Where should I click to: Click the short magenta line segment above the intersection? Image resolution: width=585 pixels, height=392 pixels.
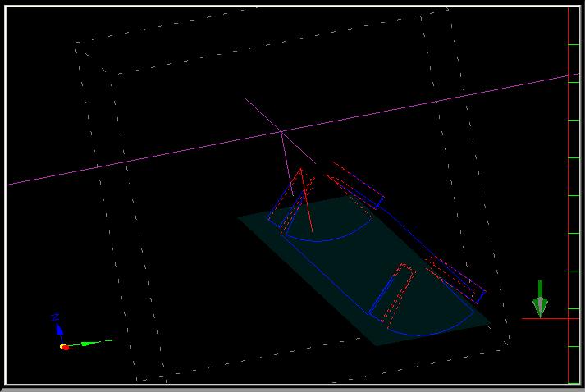[263, 114]
